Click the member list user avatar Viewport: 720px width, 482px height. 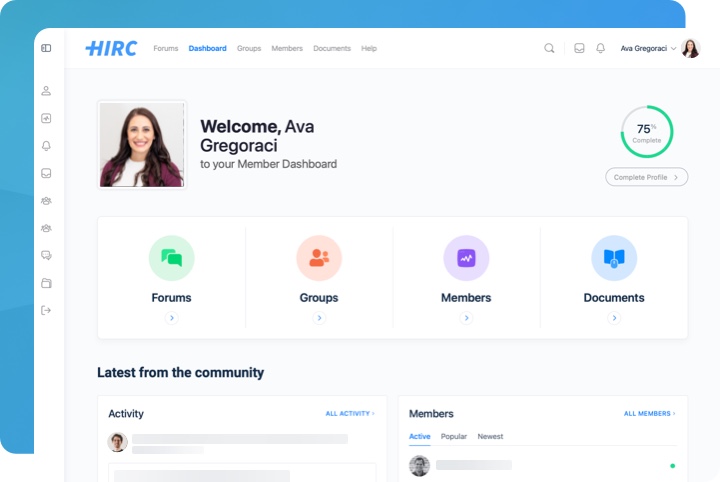point(419,465)
